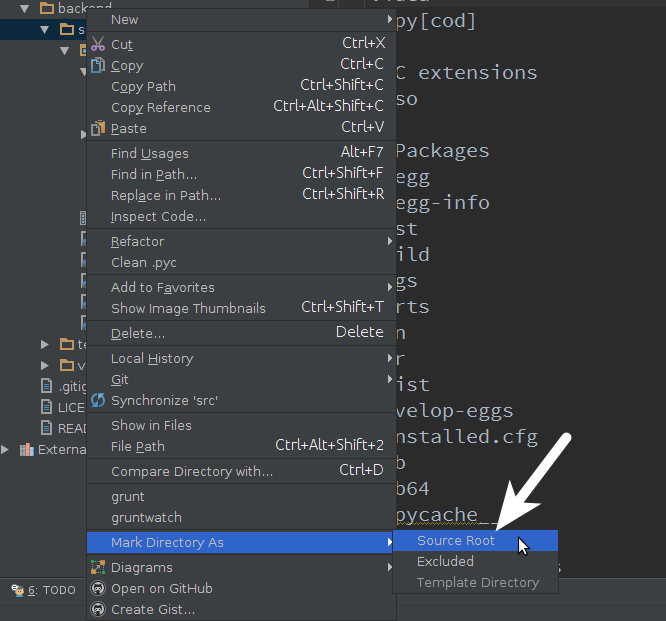The height and width of the screenshot is (621, 666).
Task: Click the Copy icon in context menu
Action: [x=98, y=65]
